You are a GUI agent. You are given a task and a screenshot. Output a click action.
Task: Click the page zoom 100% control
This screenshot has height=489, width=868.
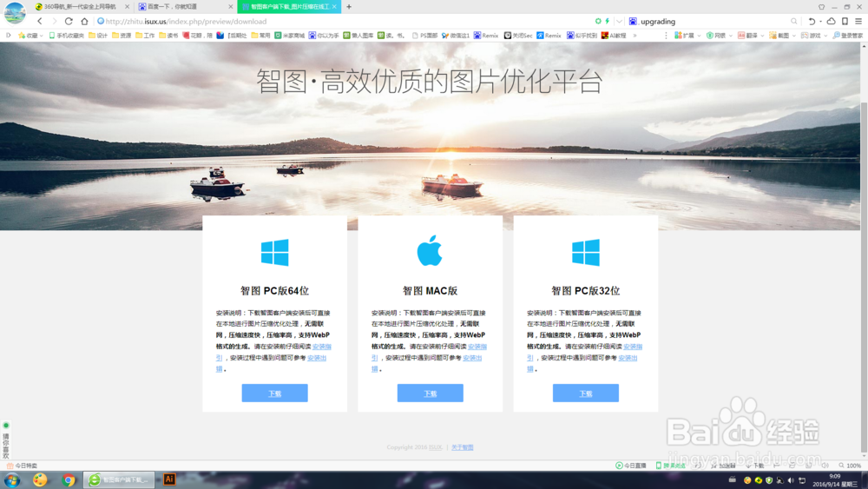coord(850,466)
